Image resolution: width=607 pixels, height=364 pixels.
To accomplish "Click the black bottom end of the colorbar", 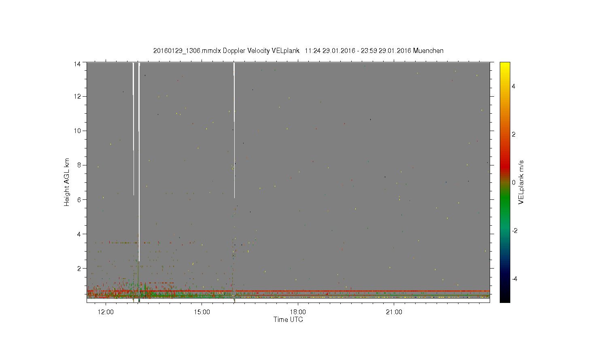I will (505, 298).
